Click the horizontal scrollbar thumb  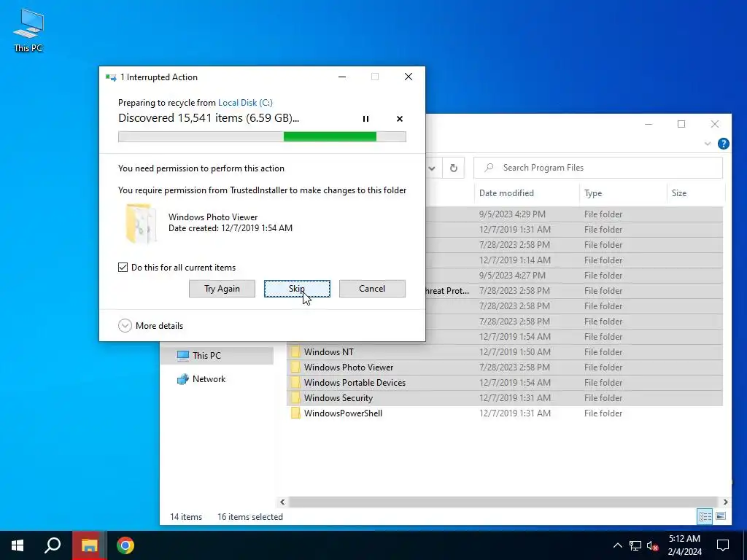coord(503,502)
